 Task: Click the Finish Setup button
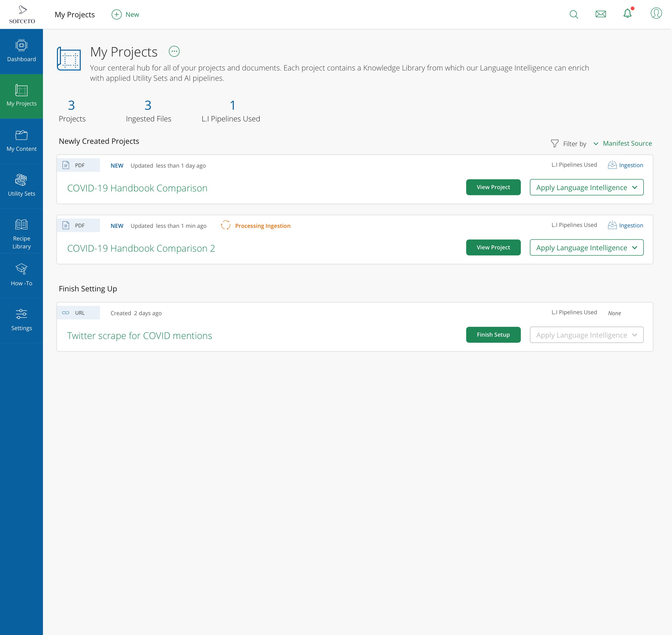(493, 335)
